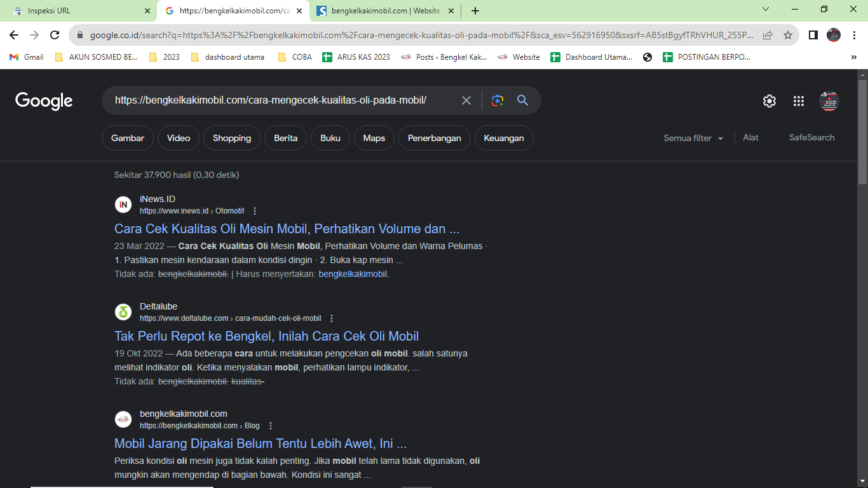Open a new browser tab
The height and width of the screenshot is (488, 868).
coord(475,11)
